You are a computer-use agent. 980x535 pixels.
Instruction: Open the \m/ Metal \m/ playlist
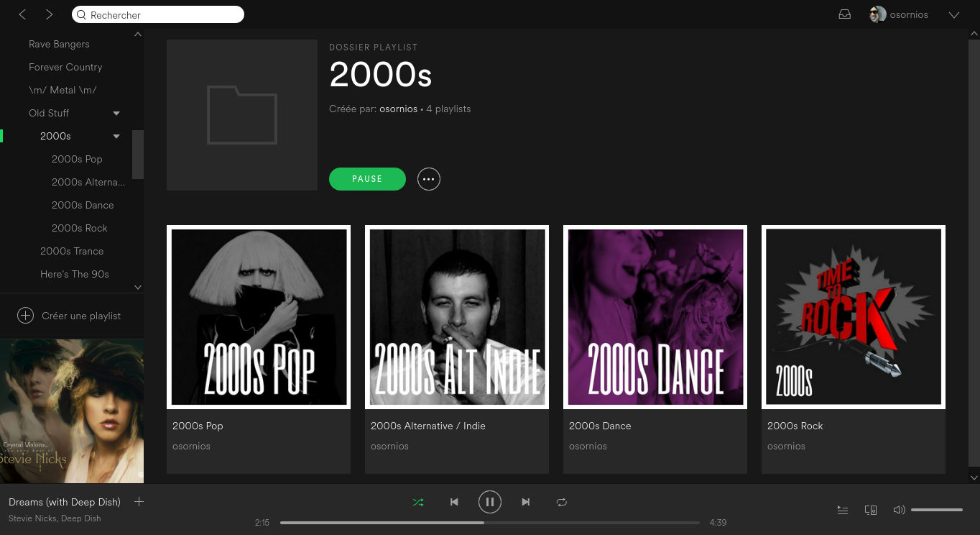coord(63,90)
